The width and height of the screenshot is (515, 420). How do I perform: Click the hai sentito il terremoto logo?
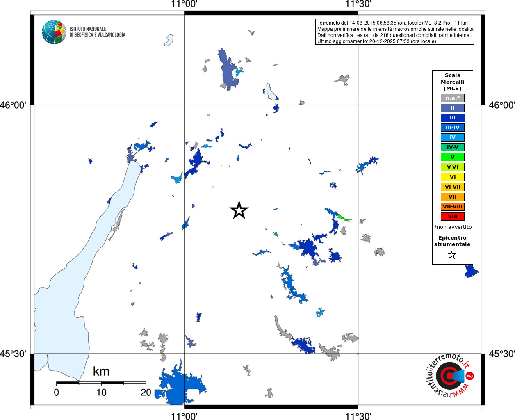[x=450, y=376]
